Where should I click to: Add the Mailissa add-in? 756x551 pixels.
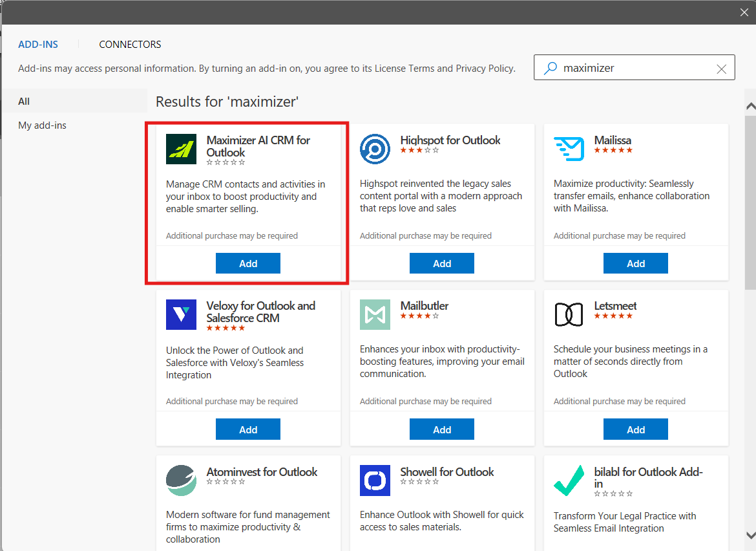pyautogui.click(x=635, y=263)
